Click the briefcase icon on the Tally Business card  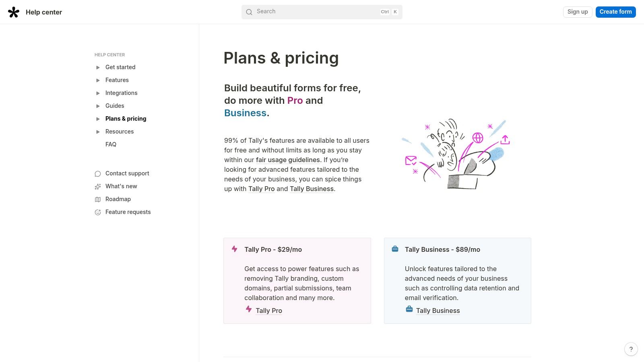(x=395, y=249)
